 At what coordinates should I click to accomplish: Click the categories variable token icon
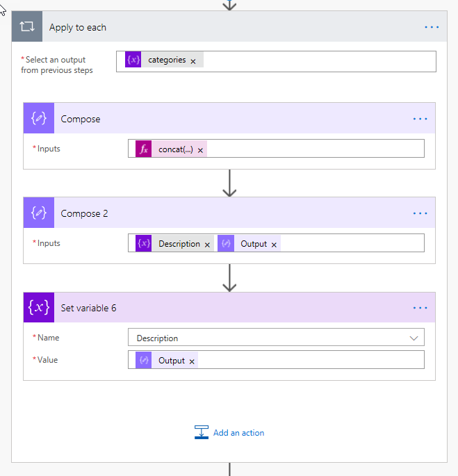click(x=133, y=60)
